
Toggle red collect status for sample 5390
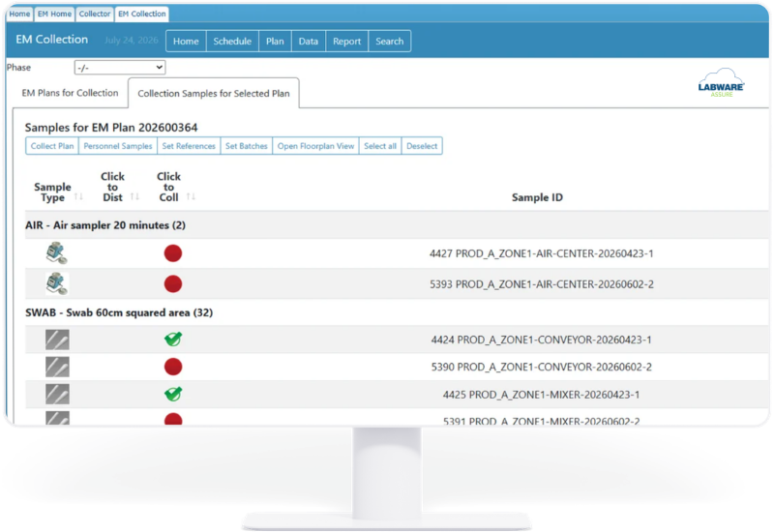[173, 367]
